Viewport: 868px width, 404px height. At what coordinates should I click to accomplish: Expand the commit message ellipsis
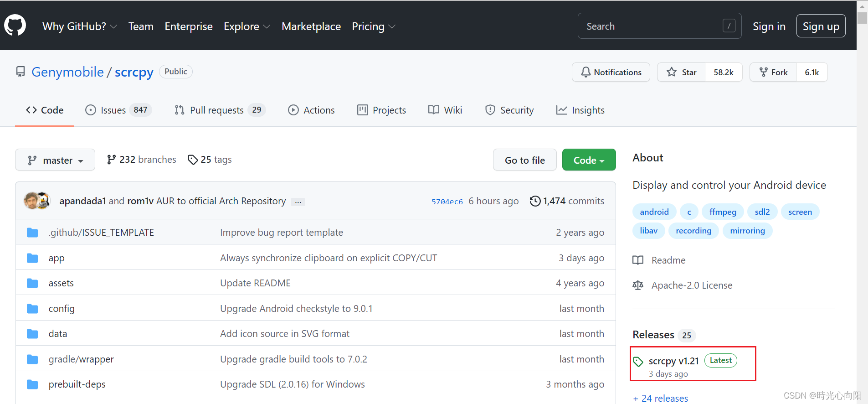298,202
